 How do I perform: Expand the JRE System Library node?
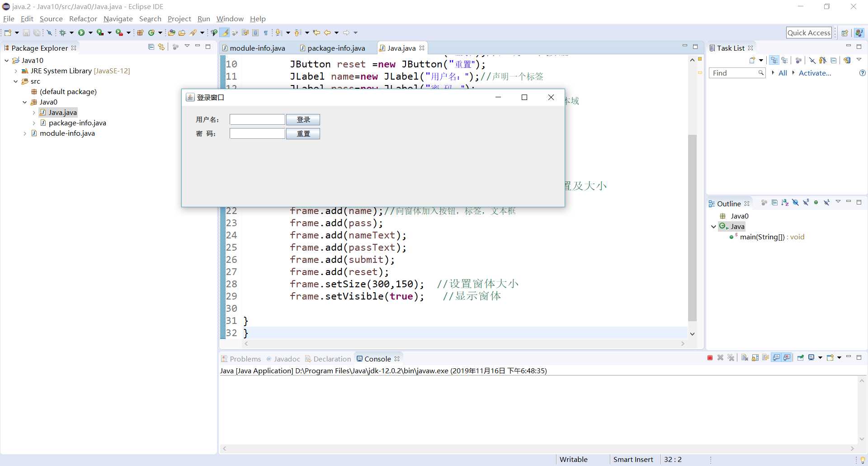pyautogui.click(x=16, y=71)
